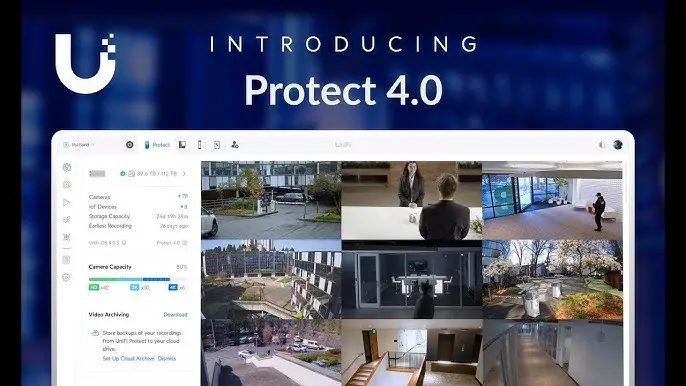Click the Protect 4.0 version label
This screenshot has height=386, width=686.
[x=172, y=242]
